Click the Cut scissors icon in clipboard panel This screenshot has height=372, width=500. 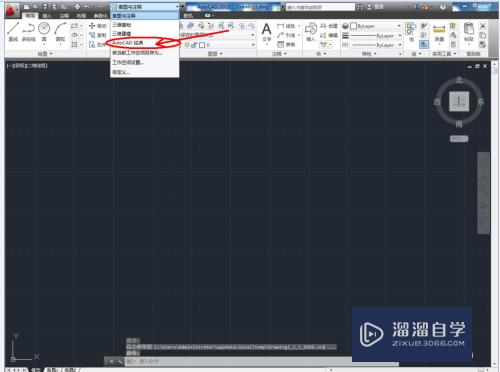tap(482, 26)
